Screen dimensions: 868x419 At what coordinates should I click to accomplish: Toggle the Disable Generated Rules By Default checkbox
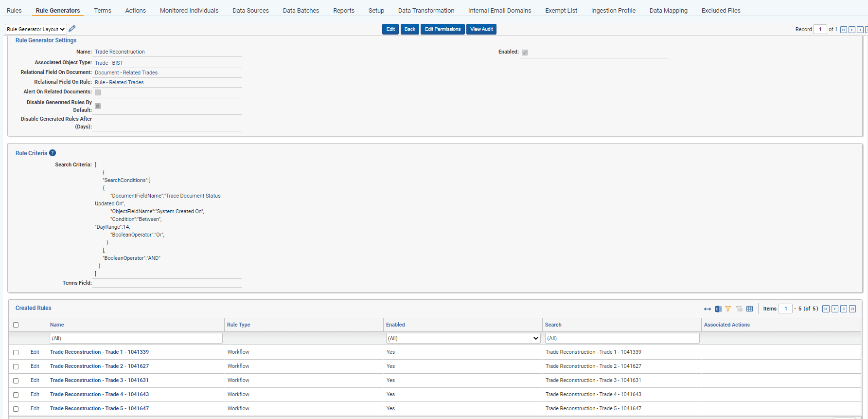[x=98, y=106]
